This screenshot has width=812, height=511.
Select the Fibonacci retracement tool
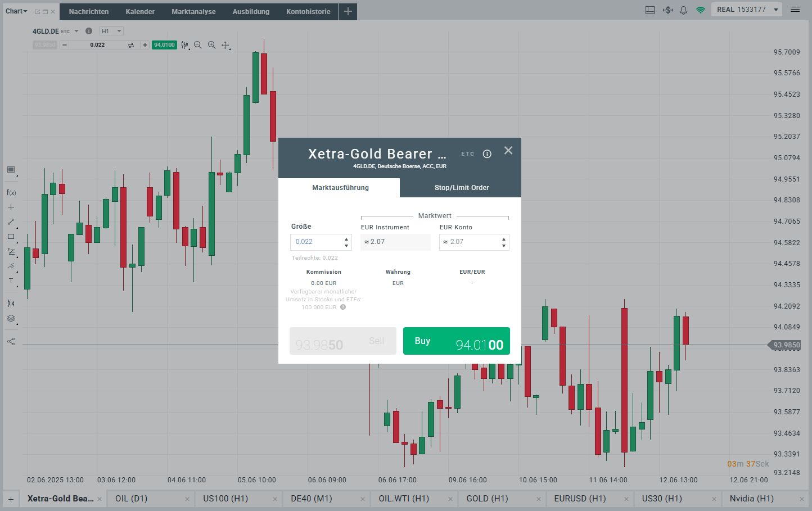pyautogui.click(x=11, y=251)
